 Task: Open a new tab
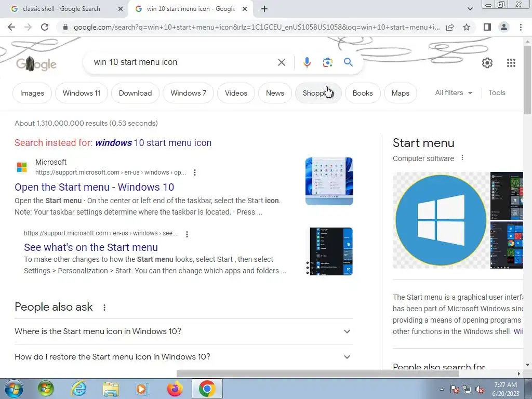pyautogui.click(x=264, y=9)
